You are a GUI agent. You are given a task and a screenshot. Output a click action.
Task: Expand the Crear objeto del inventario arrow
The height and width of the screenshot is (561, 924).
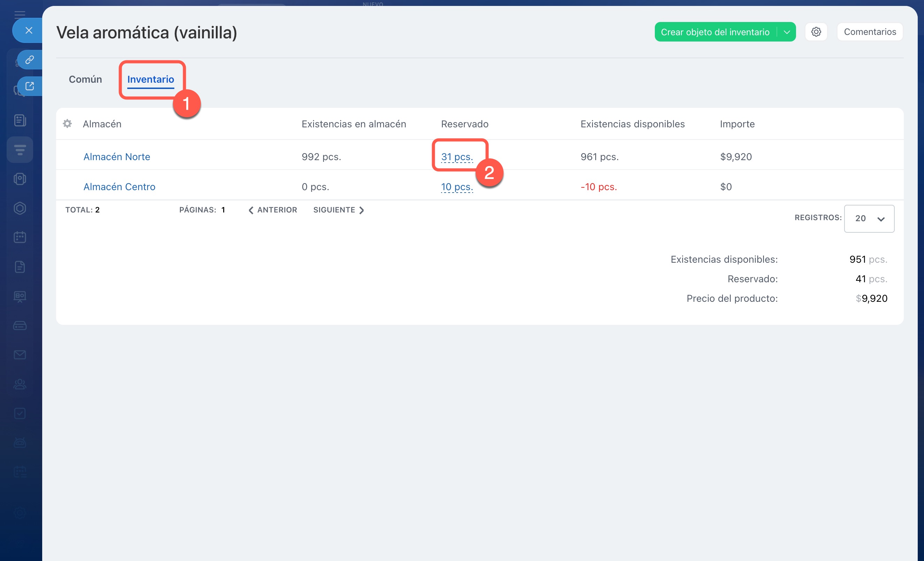787,32
